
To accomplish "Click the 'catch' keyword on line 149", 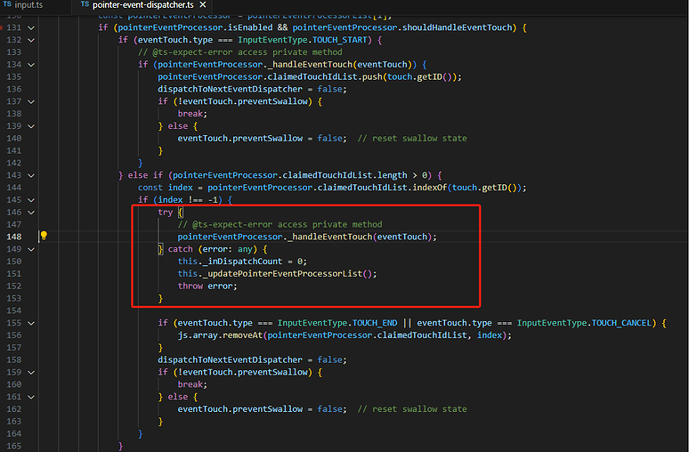I will coord(180,249).
